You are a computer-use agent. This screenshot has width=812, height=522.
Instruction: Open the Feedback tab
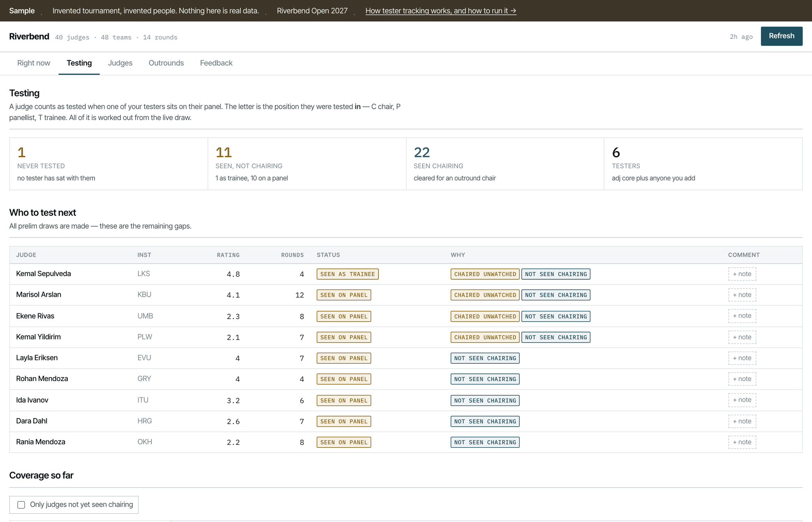(x=216, y=63)
